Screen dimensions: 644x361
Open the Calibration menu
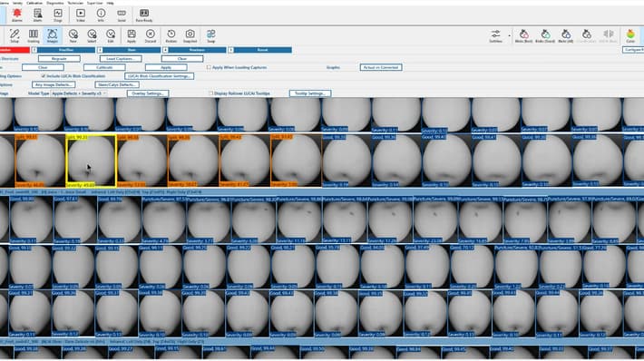click(x=34, y=3)
